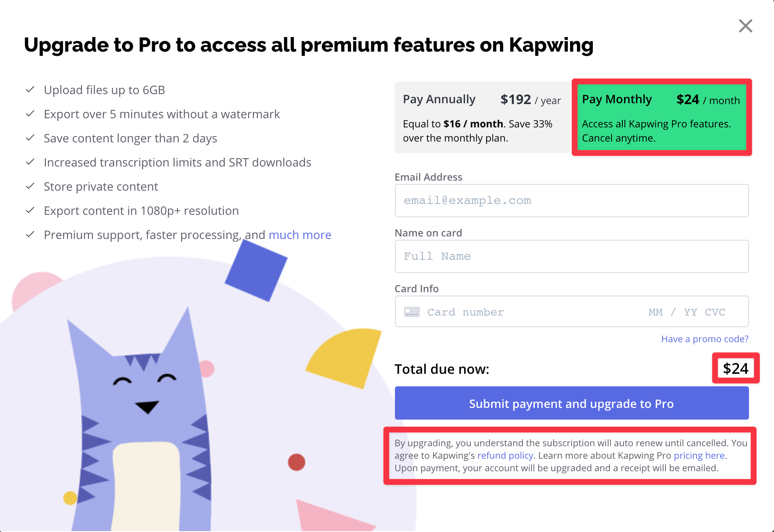774x532 pixels.
Task: Click the CVC field
Action: tap(715, 312)
